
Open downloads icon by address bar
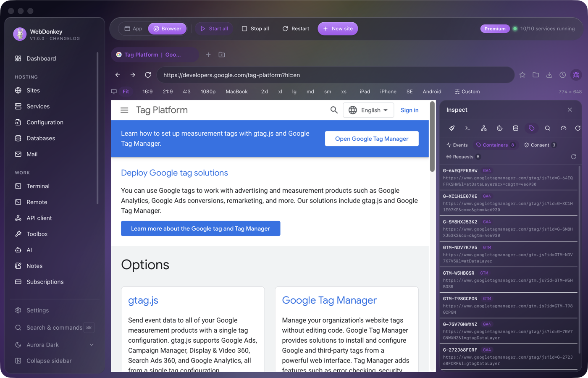pos(549,75)
